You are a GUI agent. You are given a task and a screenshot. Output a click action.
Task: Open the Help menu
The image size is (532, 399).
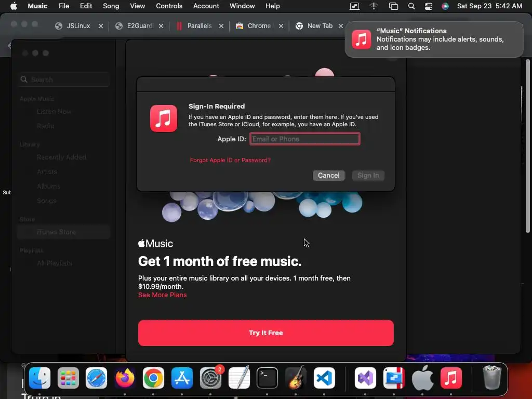272,6
